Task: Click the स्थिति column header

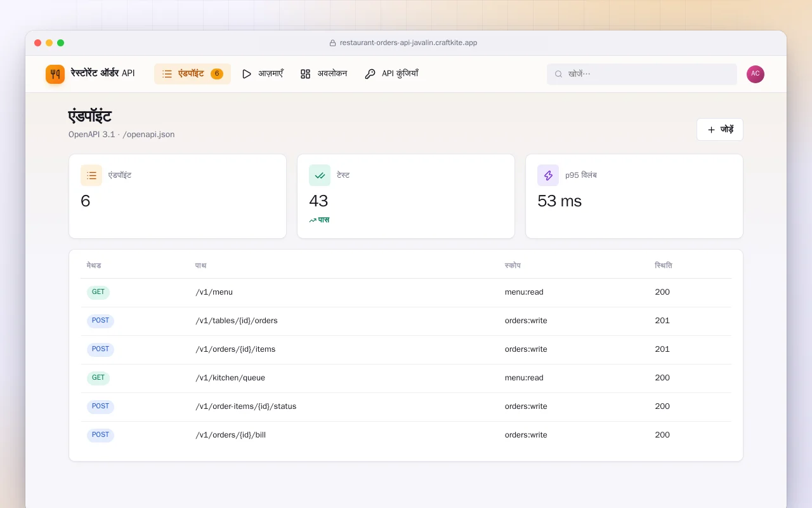Action: (664, 265)
